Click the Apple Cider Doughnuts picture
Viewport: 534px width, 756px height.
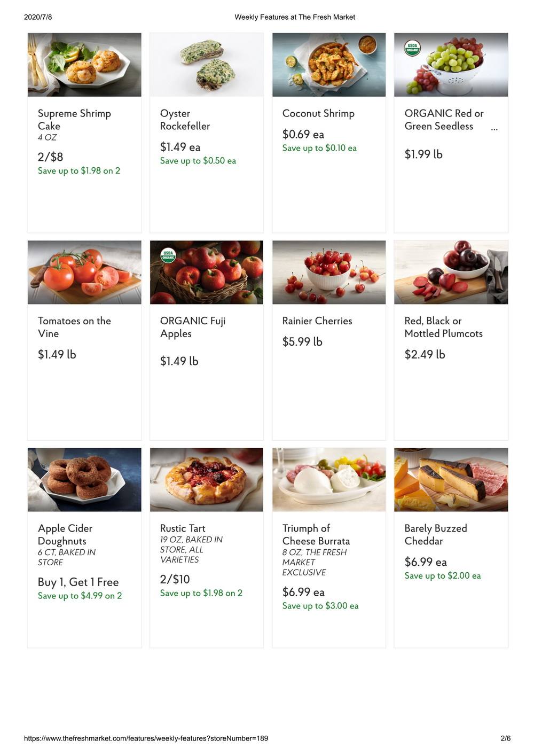point(84,479)
